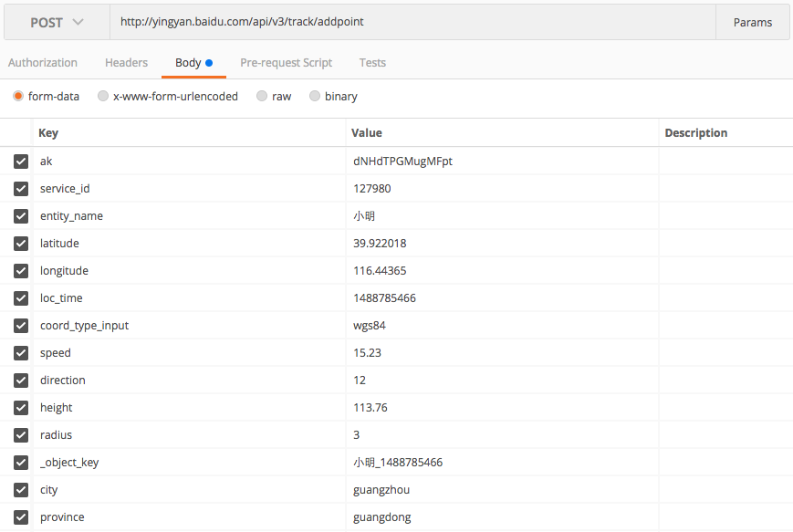793x532 pixels.
Task: Uncheck the latitude parameter checkbox
Action: pyautogui.click(x=21, y=244)
